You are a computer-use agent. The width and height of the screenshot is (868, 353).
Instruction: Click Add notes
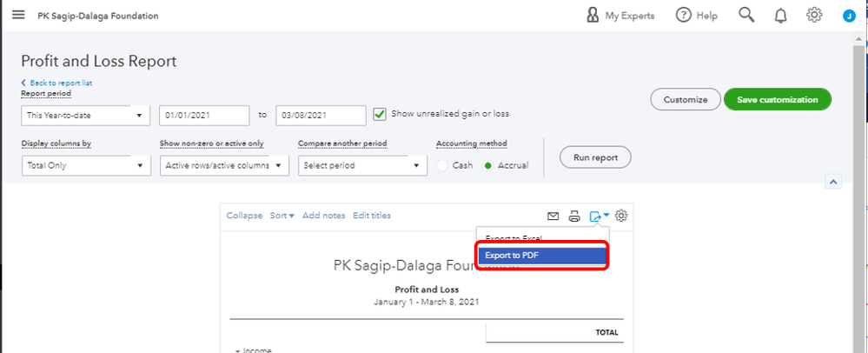point(324,216)
